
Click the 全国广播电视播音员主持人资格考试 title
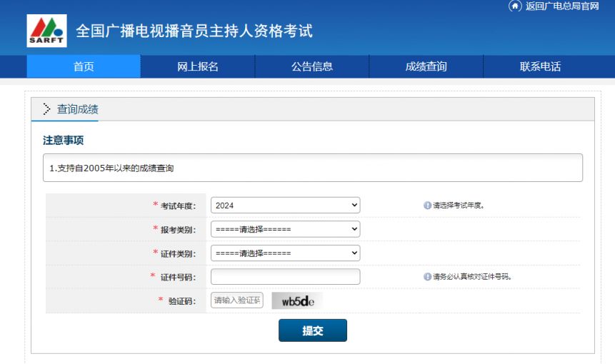point(194,31)
